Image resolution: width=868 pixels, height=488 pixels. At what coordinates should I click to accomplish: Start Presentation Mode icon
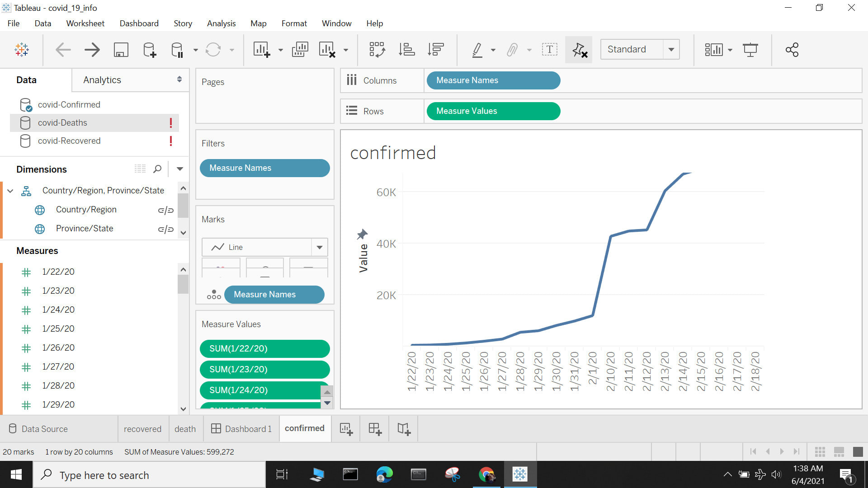click(750, 49)
